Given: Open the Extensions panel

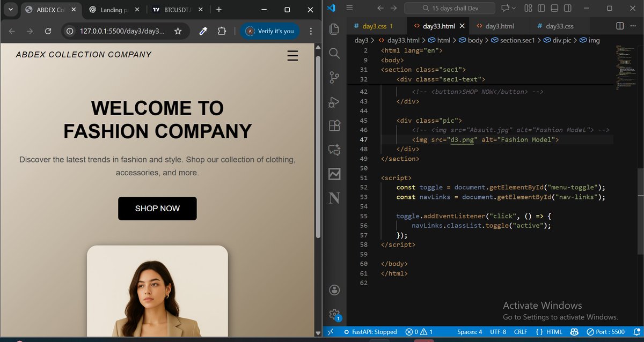Looking at the screenshot, I should 334,126.
